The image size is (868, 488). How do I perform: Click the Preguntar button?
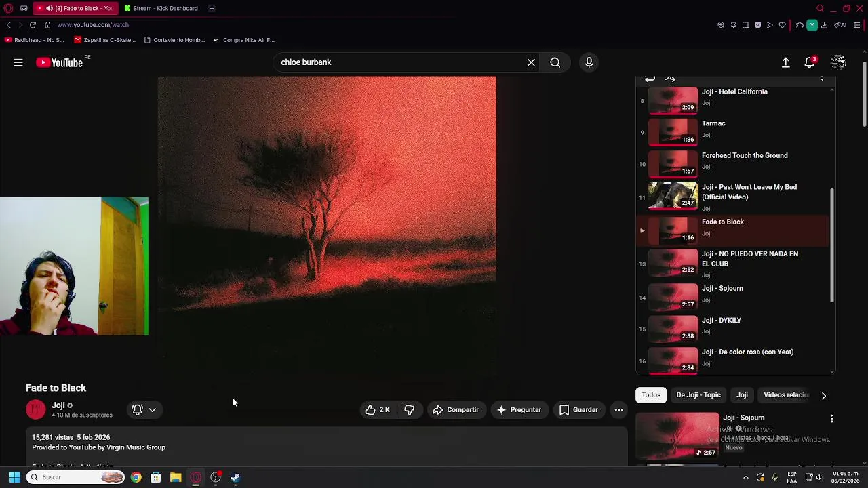(x=519, y=410)
